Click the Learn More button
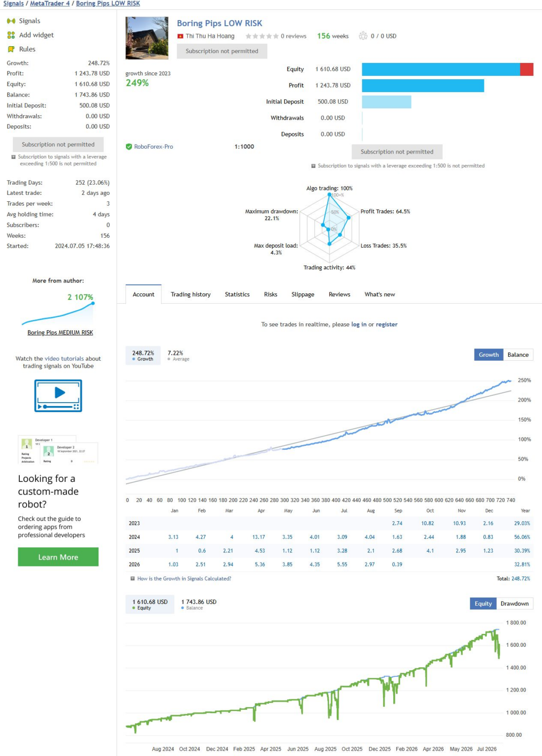Image resolution: width=542 pixels, height=756 pixels. (x=58, y=557)
